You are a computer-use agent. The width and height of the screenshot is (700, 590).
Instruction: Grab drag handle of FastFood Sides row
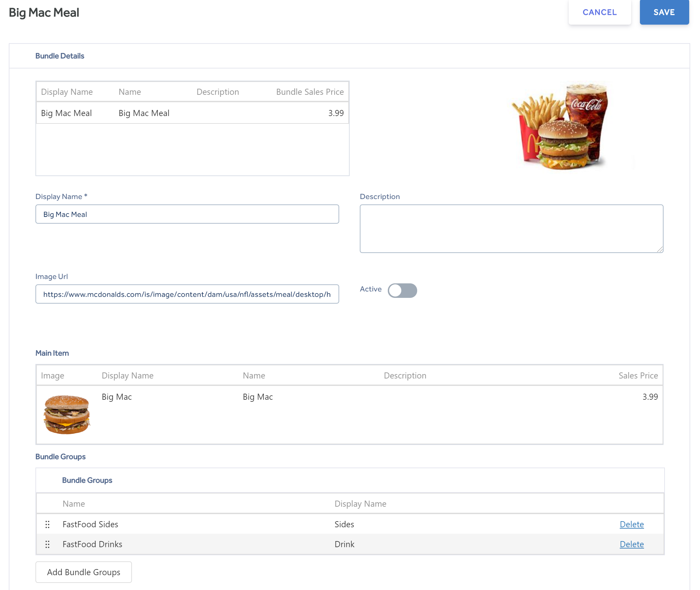47,524
